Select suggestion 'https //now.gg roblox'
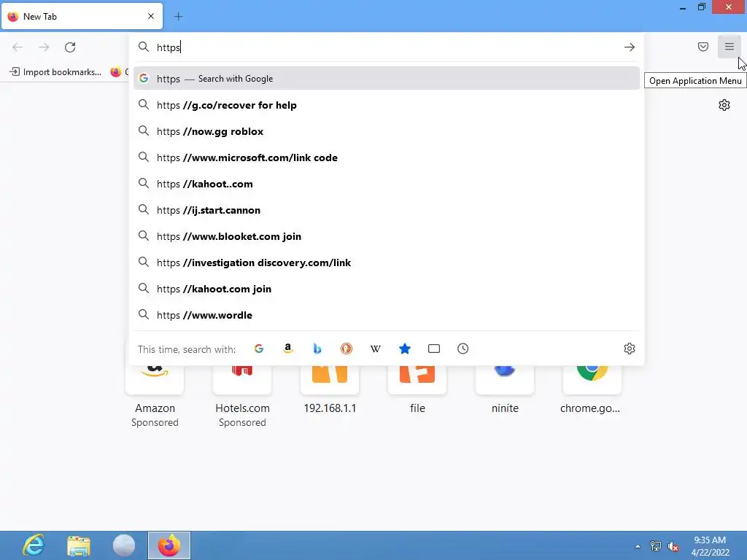This screenshot has height=560, width=747. point(387,131)
